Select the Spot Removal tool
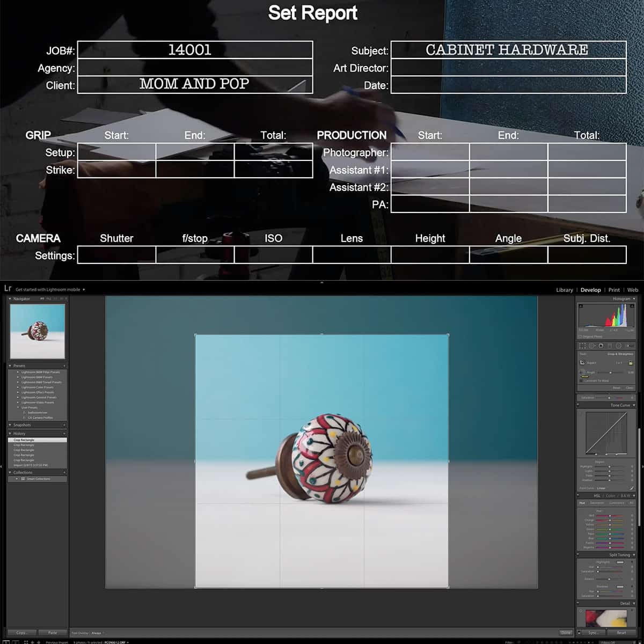The width and height of the screenshot is (644, 644). pos(592,346)
